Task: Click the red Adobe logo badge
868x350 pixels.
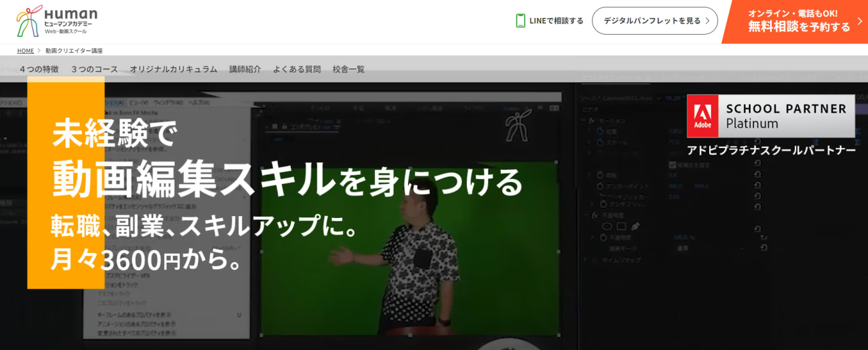Action: 702,116
